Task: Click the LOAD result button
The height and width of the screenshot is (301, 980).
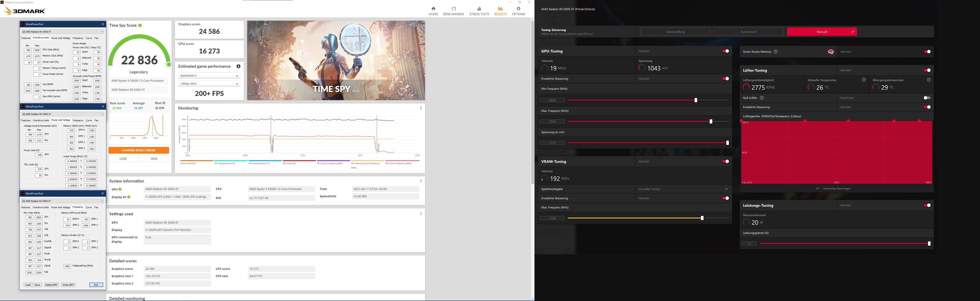Action: coord(123,158)
